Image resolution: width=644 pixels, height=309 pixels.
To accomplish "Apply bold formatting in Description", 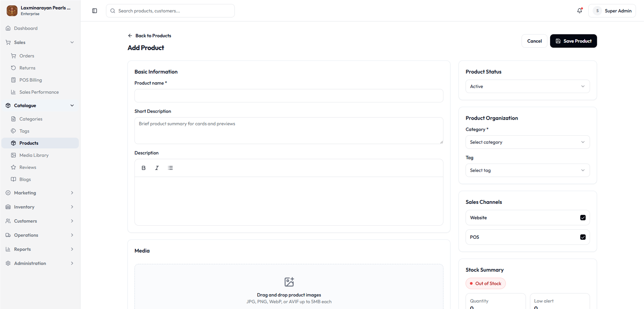I will click(143, 168).
